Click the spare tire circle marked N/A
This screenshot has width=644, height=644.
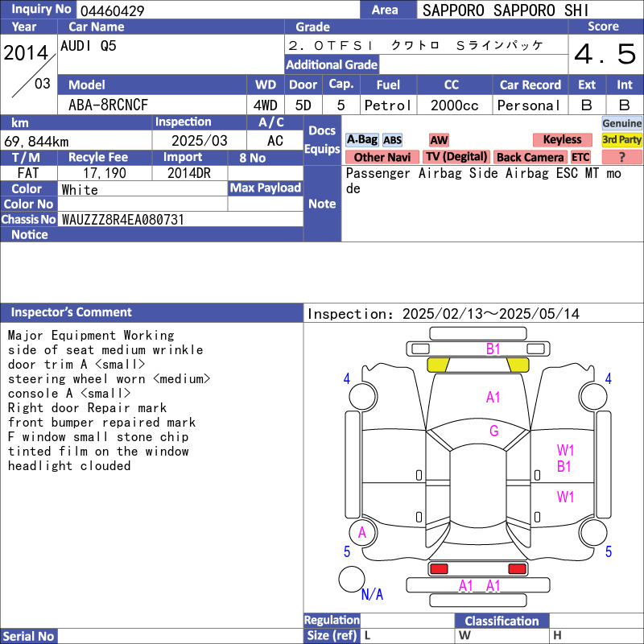(352, 579)
